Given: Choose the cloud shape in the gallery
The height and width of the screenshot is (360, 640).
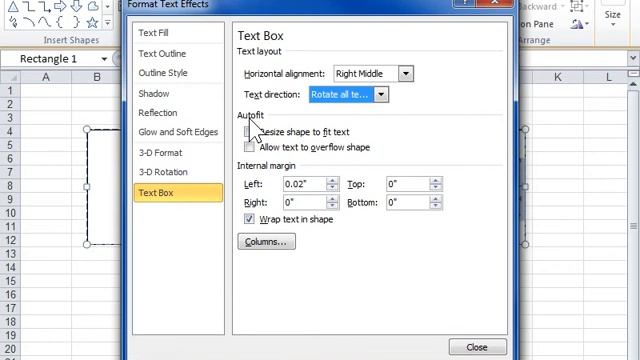Looking at the screenshot, I should [93, 6].
